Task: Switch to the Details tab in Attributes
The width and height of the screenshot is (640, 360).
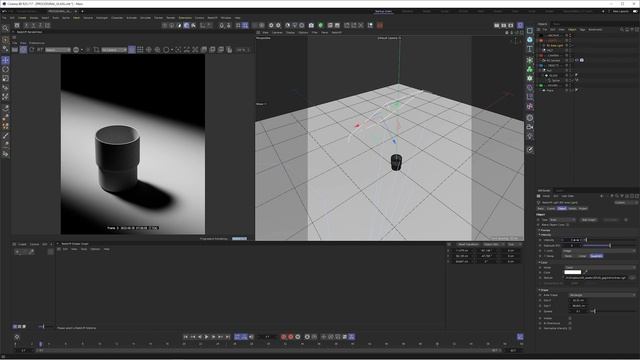Action: [572, 208]
